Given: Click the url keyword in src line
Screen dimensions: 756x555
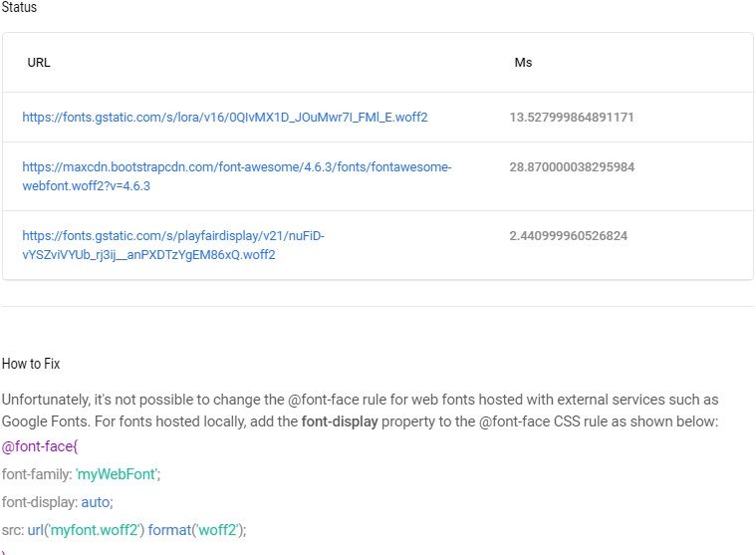Looking at the screenshot, I should [35, 530].
